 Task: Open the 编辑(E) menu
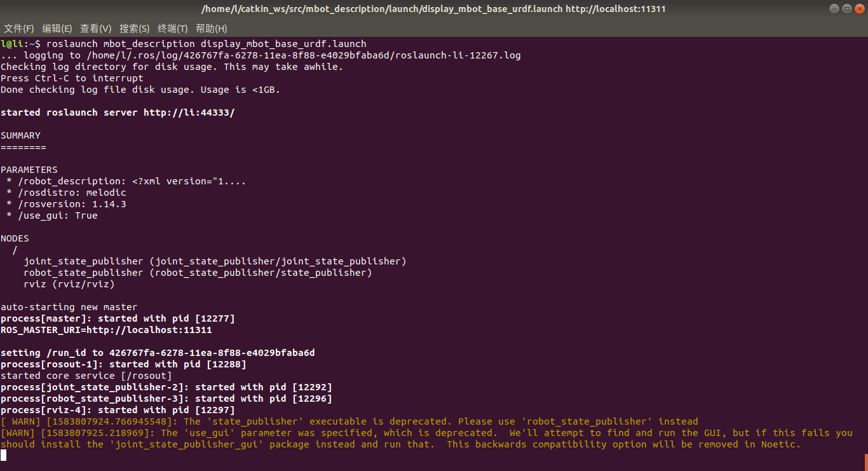[57, 28]
